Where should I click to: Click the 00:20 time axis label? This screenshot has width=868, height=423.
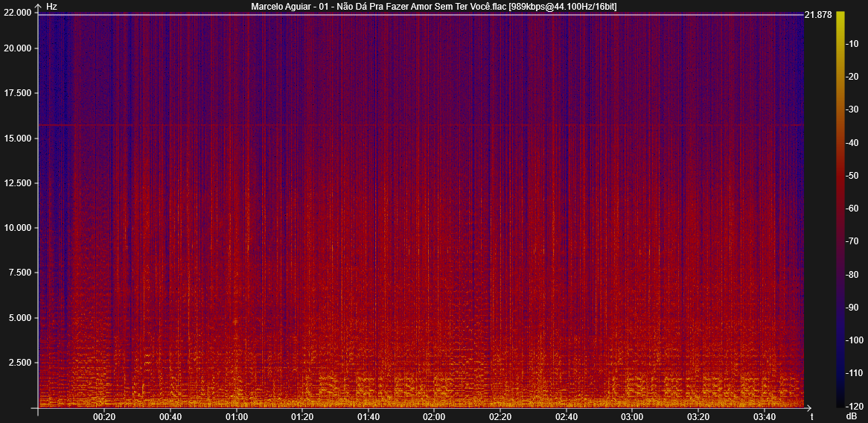point(104,416)
